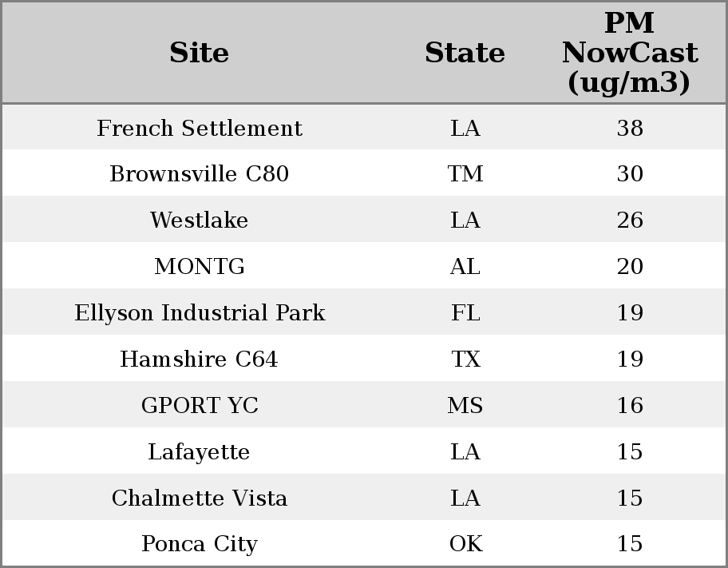Select the Brownsville C80 site cell
The image size is (728, 568).
click(x=199, y=174)
